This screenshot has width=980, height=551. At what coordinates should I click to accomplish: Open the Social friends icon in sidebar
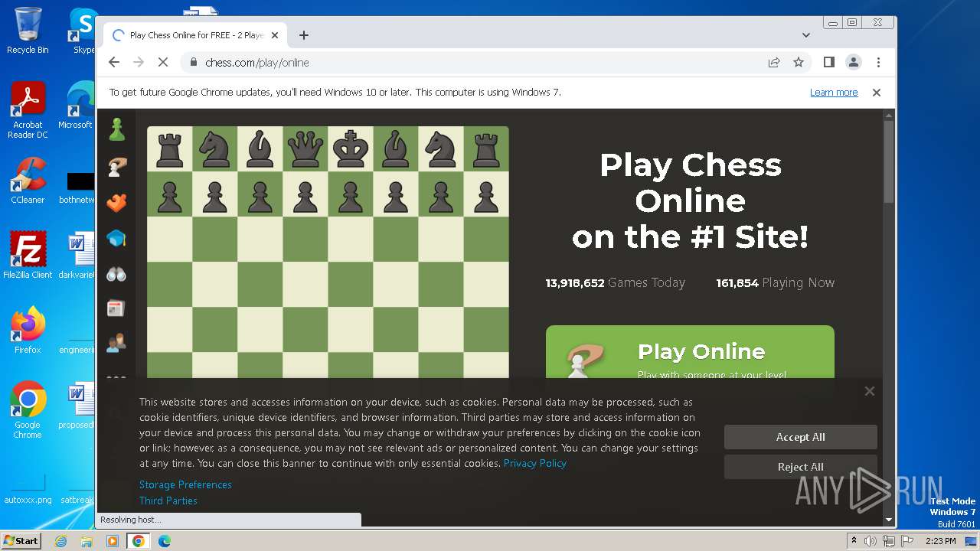pyautogui.click(x=116, y=344)
